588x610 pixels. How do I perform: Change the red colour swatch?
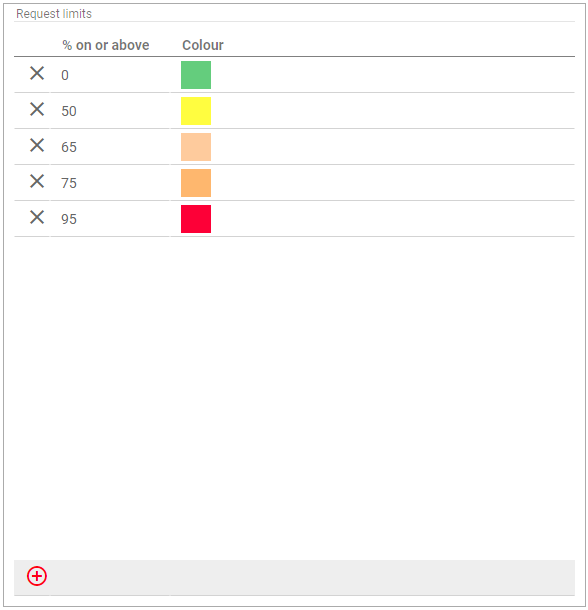point(196,219)
